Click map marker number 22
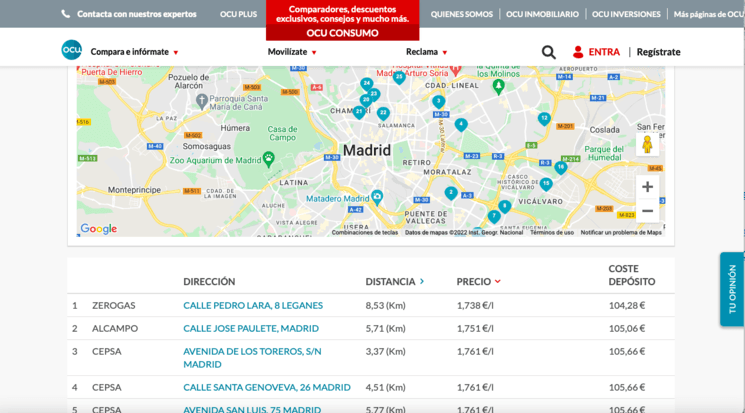Viewport: 745px width, 413px height. [383, 113]
